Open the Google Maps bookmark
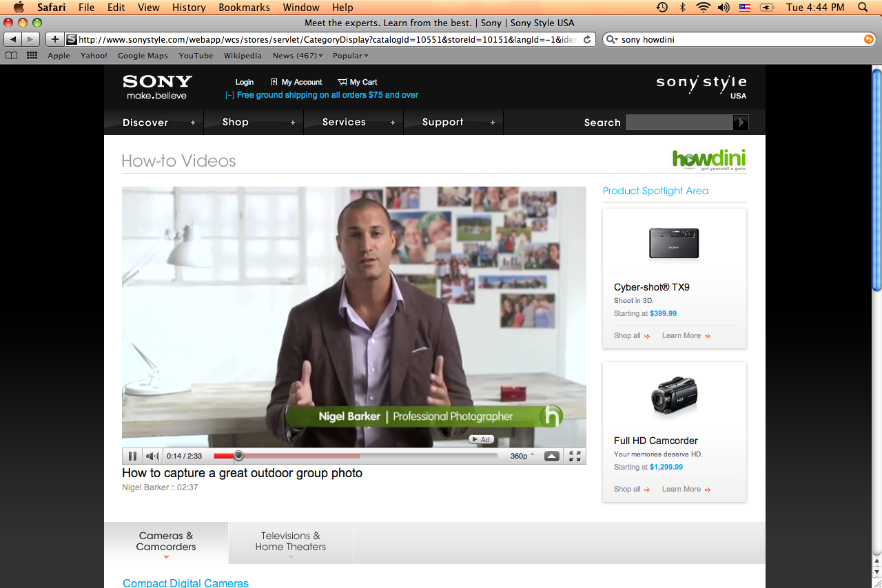This screenshot has width=882, height=588. pos(143,56)
